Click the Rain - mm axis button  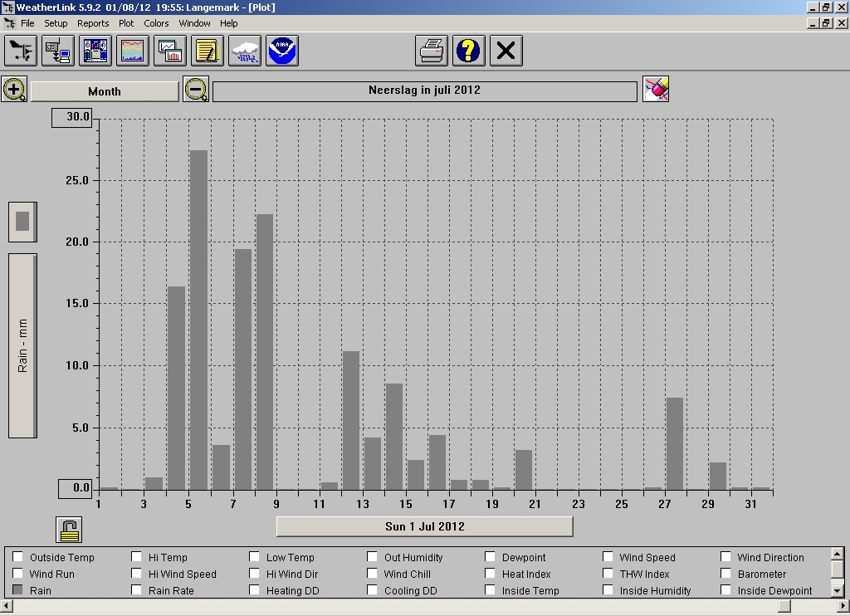point(22,345)
